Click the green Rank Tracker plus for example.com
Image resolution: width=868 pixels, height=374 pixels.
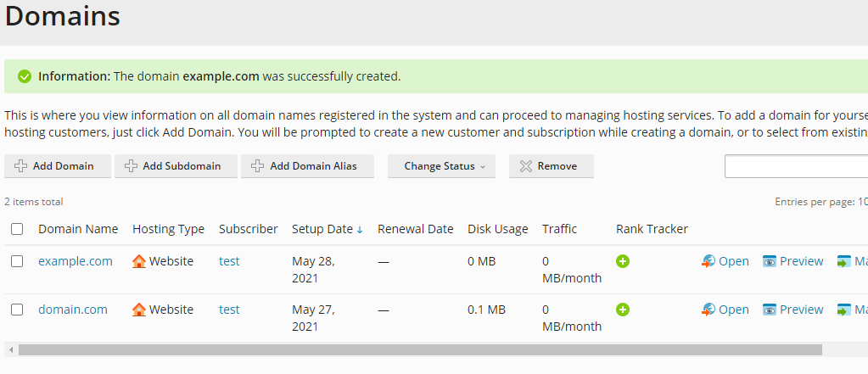[623, 261]
